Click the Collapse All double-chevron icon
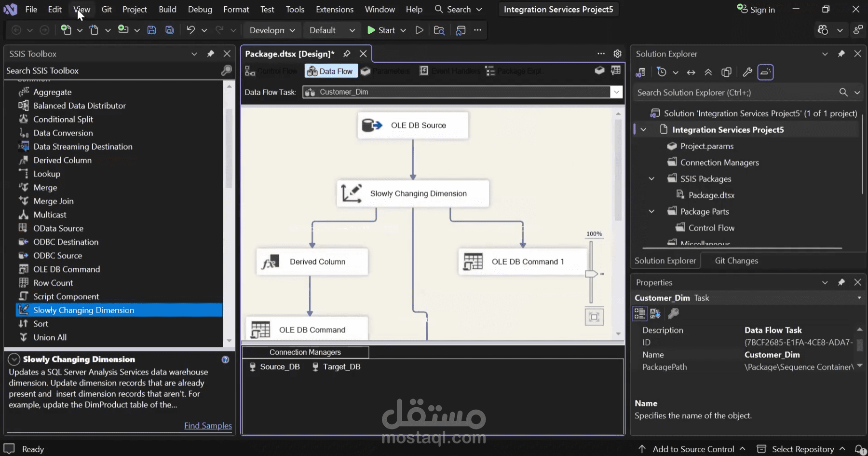Screen dimensions: 868x456 708,72
